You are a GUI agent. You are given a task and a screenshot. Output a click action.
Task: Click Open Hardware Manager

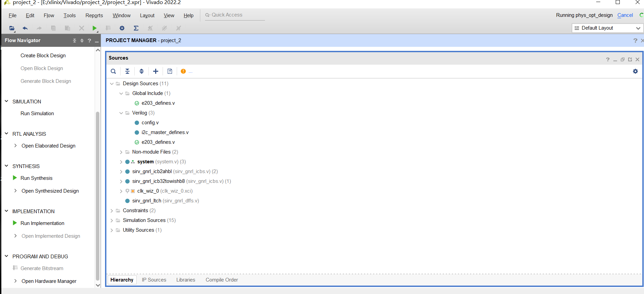point(49,281)
